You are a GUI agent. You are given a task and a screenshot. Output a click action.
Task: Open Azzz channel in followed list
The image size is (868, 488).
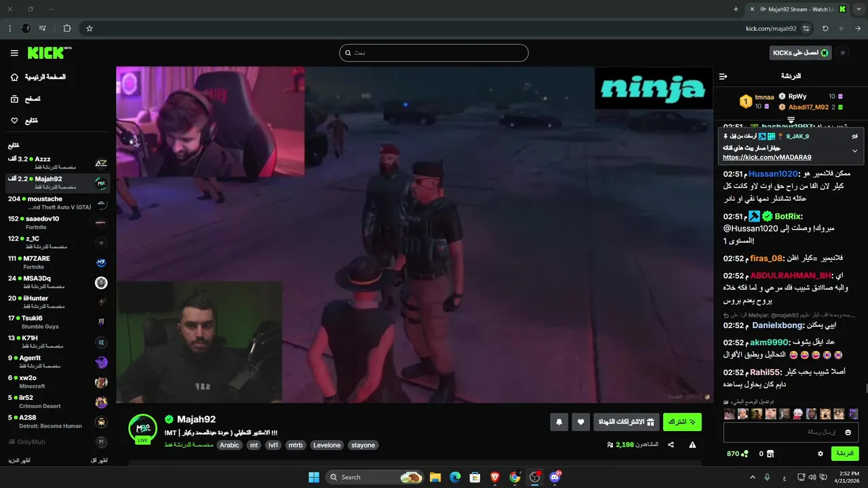[x=58, y=163]
